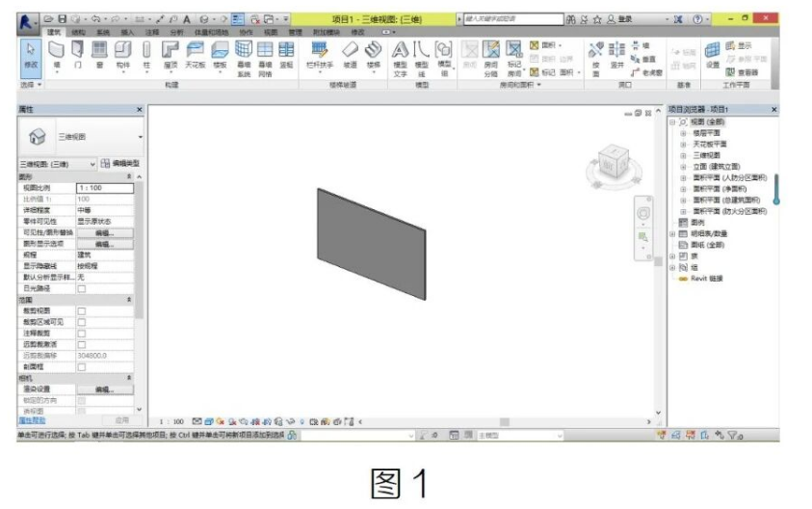Toggle the 日光路径 checkbox
812x509 pixels.
82,288
